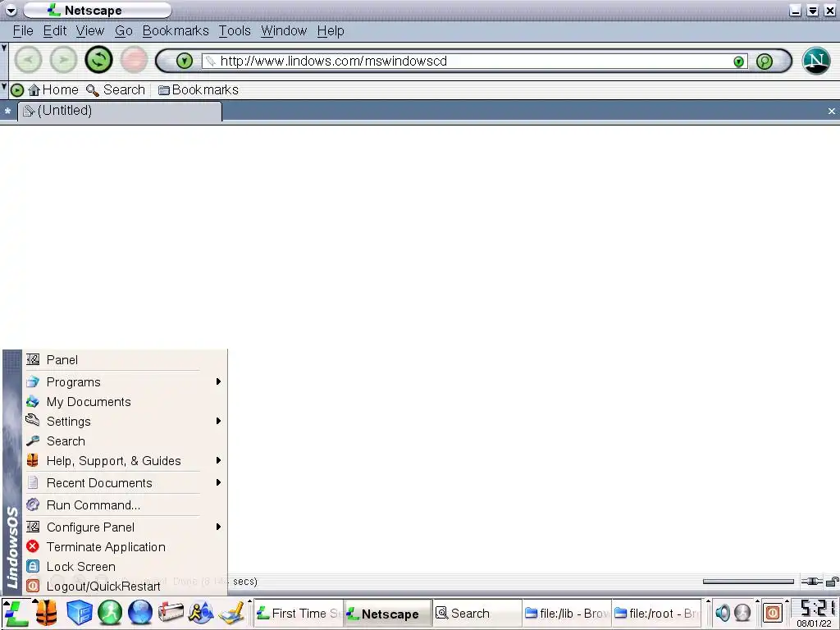Expand the Configure Panel submenu
840x630 pixels.
125,527
